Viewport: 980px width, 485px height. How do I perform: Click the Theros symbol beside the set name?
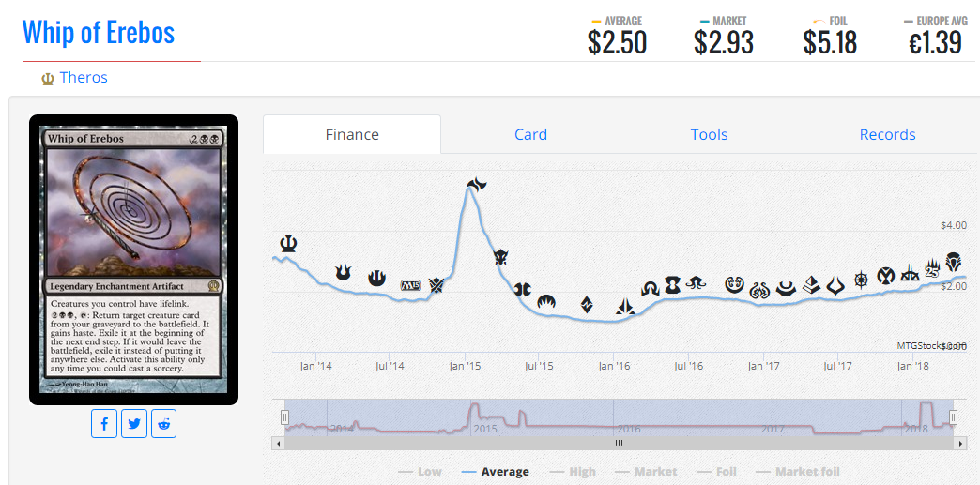pos(48,79)
